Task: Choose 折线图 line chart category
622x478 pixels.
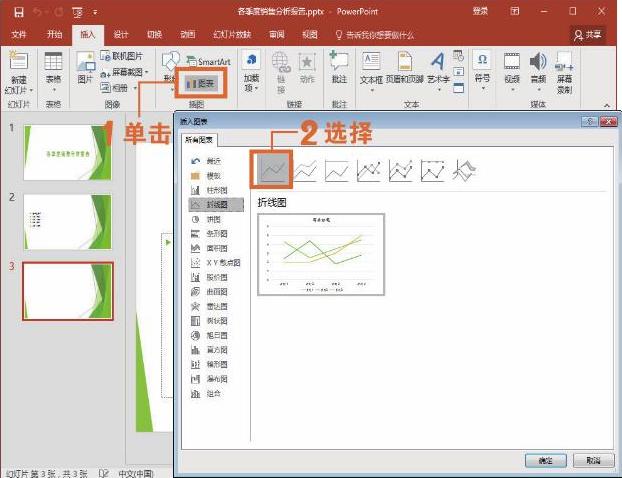Action: click(216, 205)
